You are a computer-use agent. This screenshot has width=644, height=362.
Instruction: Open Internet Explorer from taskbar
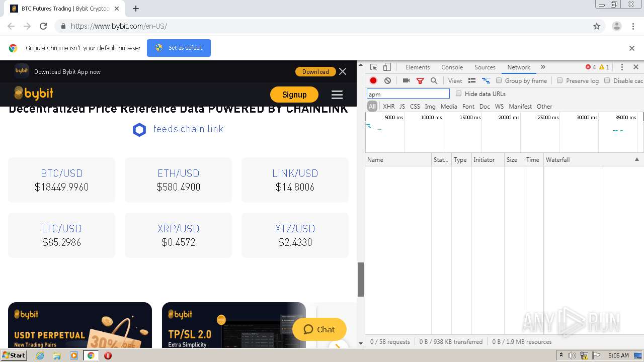point(40,355)
